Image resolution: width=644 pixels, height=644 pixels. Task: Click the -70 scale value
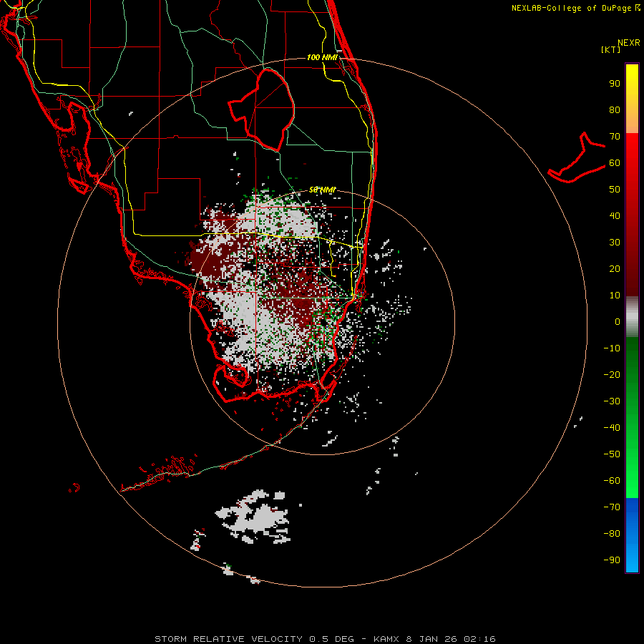[x=612, y=507]
